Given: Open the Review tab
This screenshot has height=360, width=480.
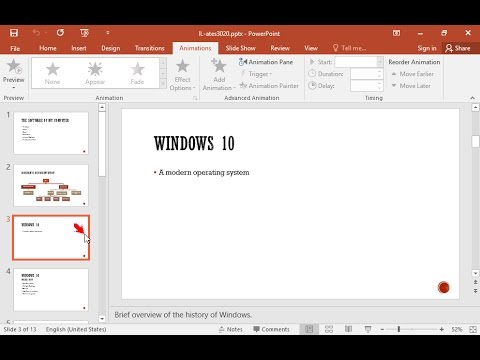Looking at the screenshot, I should coord(280,48).
